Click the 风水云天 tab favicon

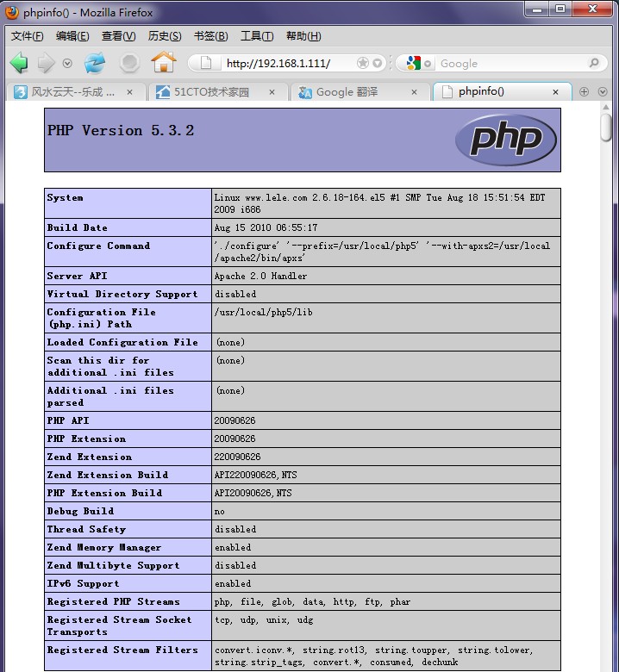click(20, 92)
